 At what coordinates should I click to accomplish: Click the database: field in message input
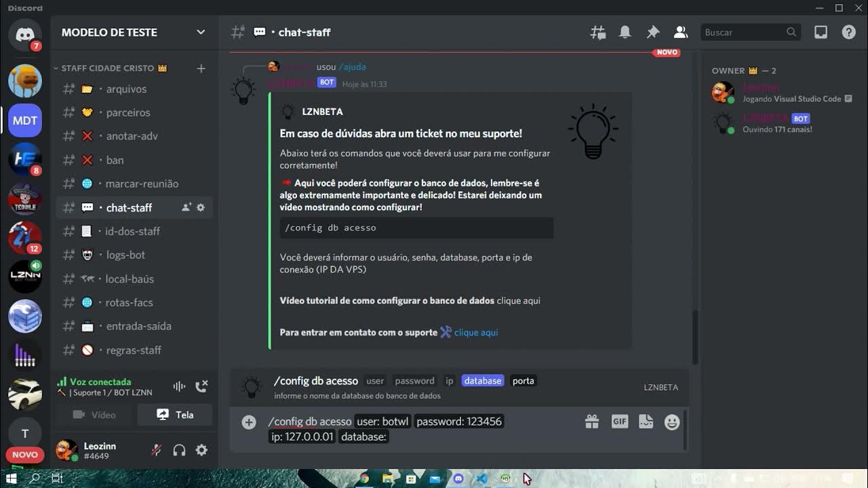[x=363, y=437]
